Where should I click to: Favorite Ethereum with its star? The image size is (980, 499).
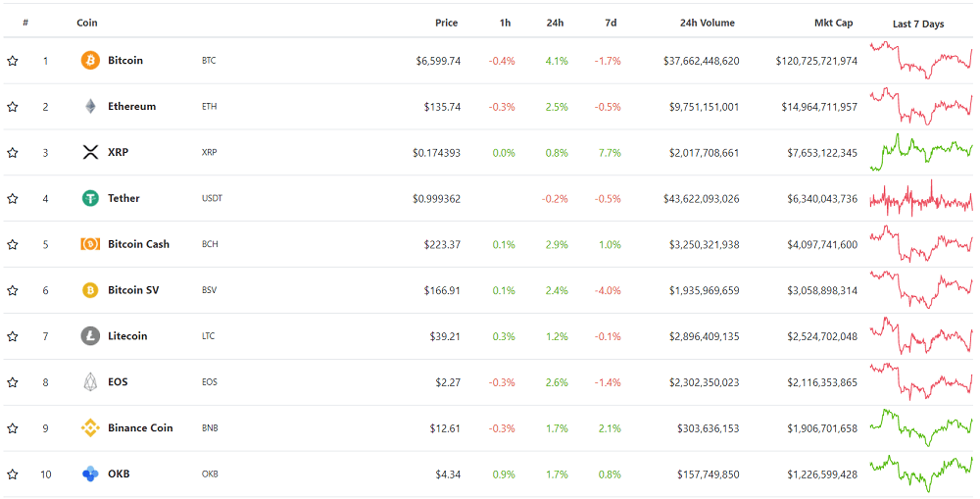coord(13,107)
